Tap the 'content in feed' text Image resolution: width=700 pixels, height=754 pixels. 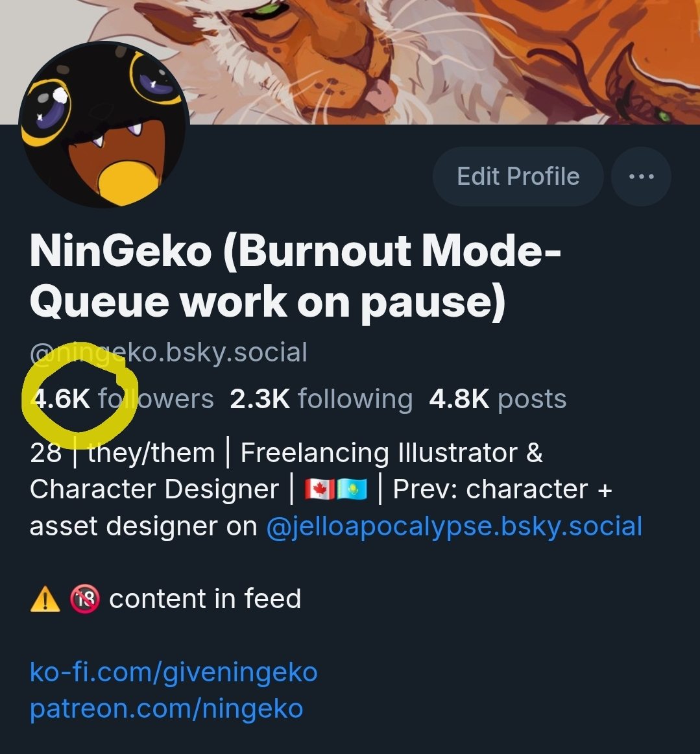click(205, 599)
